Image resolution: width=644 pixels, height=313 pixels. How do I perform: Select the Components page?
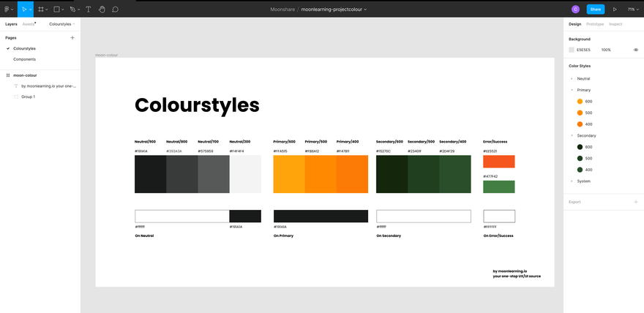pos(24,59)
